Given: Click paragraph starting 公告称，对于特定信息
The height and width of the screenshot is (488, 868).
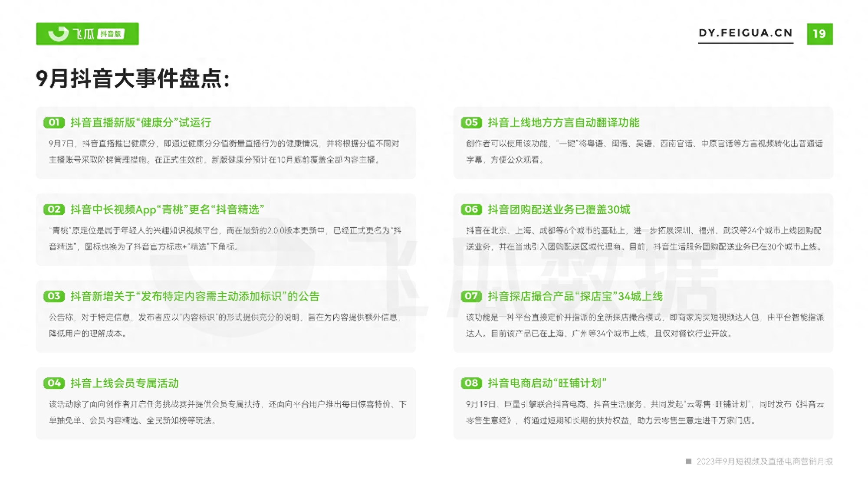Looking at the screenshot, I should [x=225, y=325].
